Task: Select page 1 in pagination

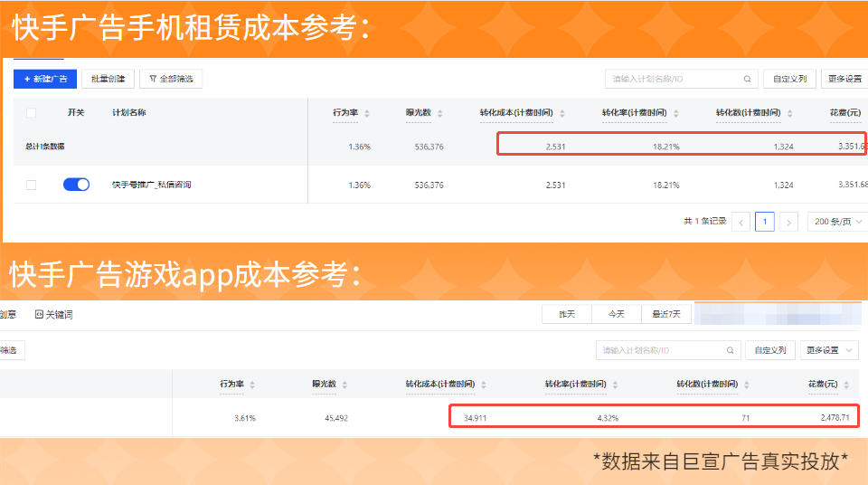Action: pos(765,222)
